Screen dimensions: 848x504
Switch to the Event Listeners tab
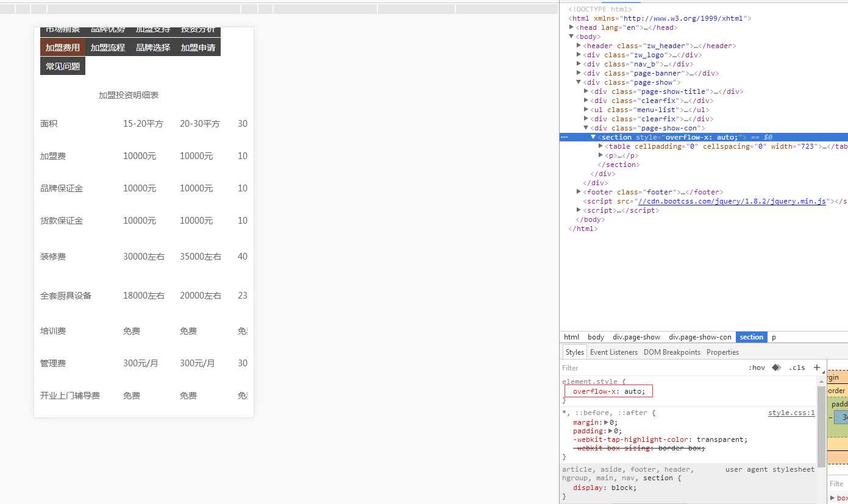[614, 352]
